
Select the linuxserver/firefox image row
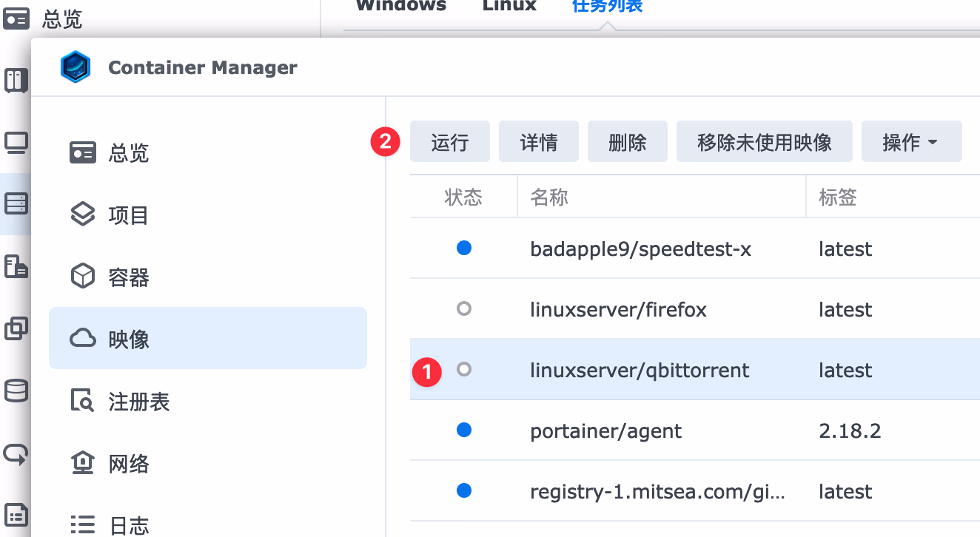point(618,309)
